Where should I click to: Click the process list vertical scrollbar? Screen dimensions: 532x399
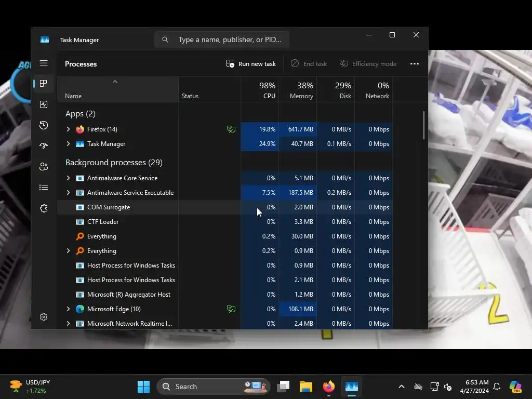click(424, 125)
